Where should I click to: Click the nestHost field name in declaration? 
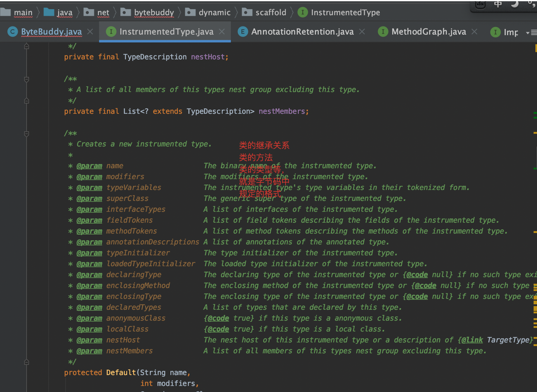tap(207, 57)
